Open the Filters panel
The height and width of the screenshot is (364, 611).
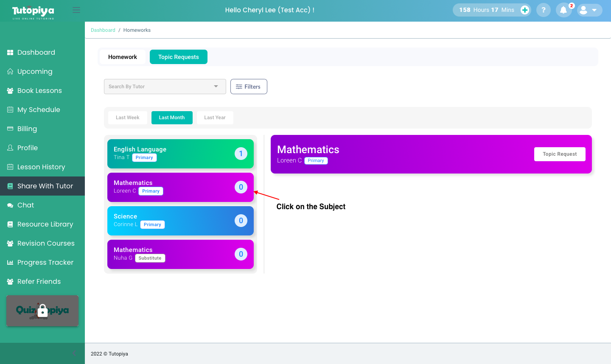249,87
